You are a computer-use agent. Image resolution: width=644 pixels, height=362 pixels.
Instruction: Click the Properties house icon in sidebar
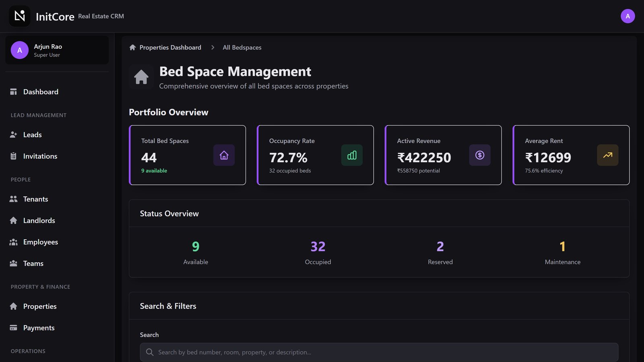(13, 306)
